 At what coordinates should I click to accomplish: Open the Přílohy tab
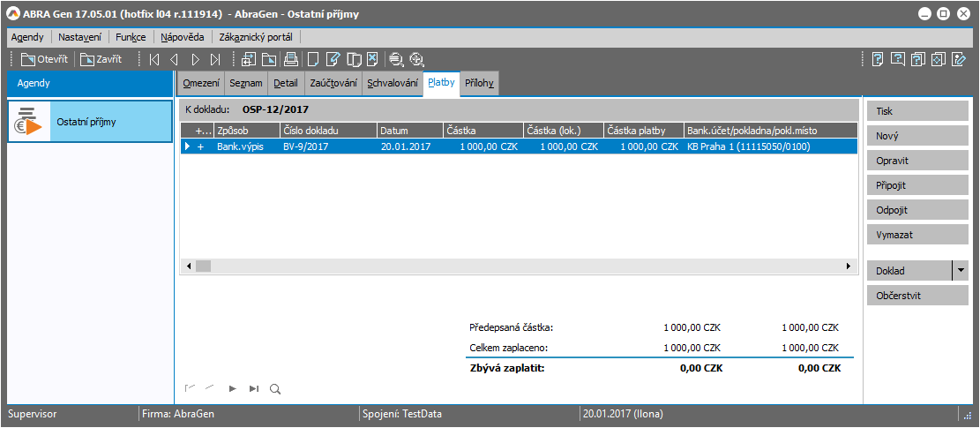click(481, 84)
